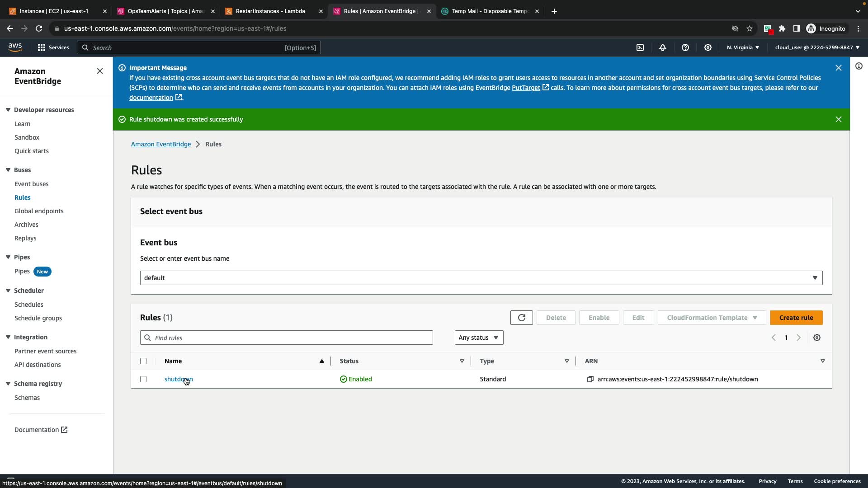Open the shutdown rule link
This screenshot has width=868, height=488.
[178, 379]
